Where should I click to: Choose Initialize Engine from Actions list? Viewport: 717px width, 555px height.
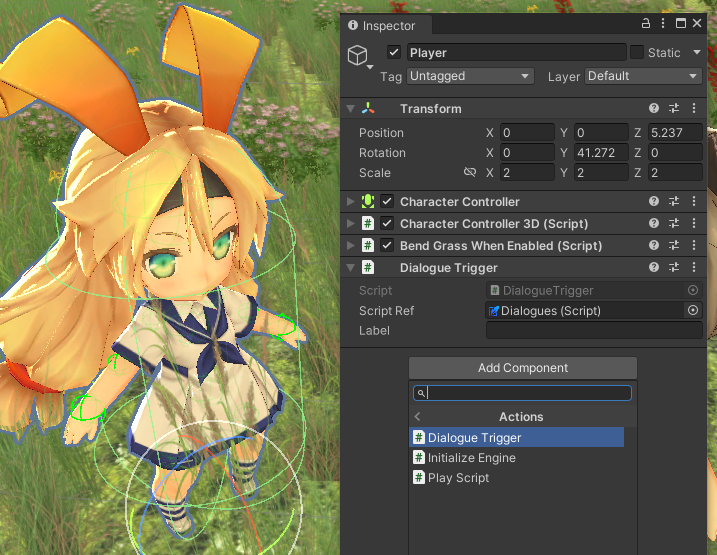click(x=517, y=458)
